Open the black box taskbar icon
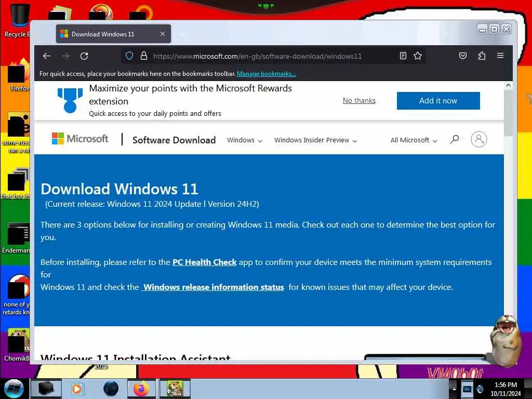 point(46,389)
